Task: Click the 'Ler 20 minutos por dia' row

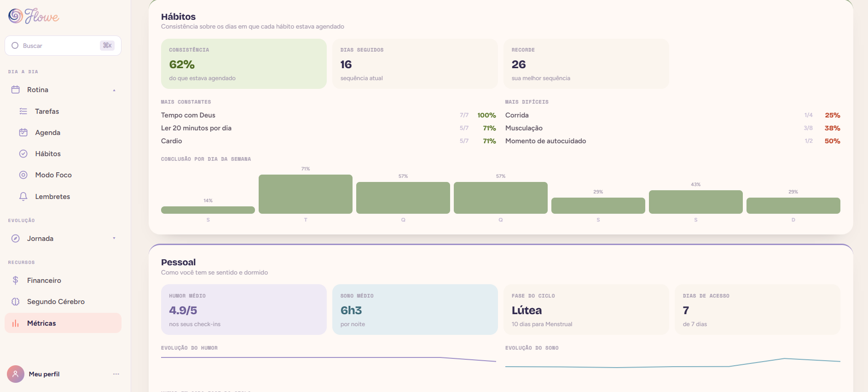Action: tap(329, 128)
